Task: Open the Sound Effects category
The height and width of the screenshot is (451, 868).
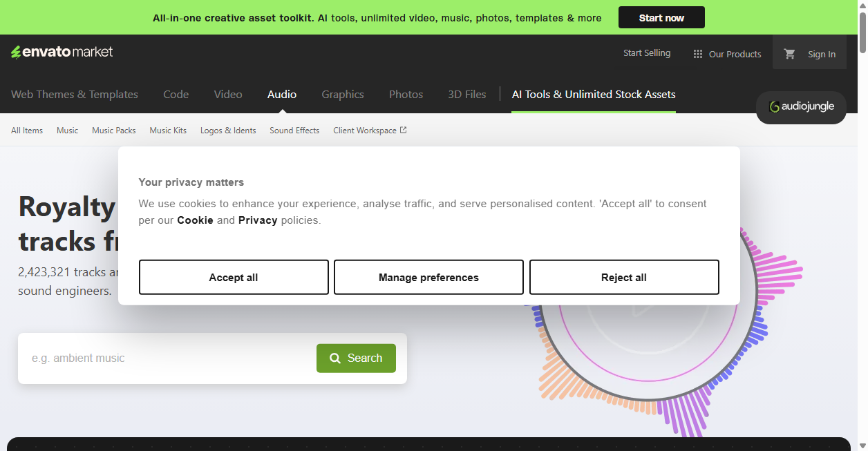Action: pyautogui.click(x=294, y=130)
